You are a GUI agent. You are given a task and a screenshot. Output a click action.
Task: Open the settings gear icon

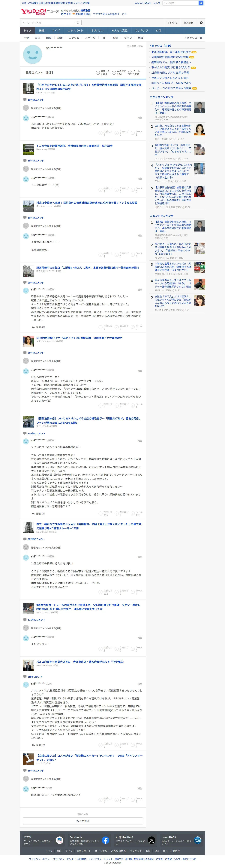pos(201,23)
